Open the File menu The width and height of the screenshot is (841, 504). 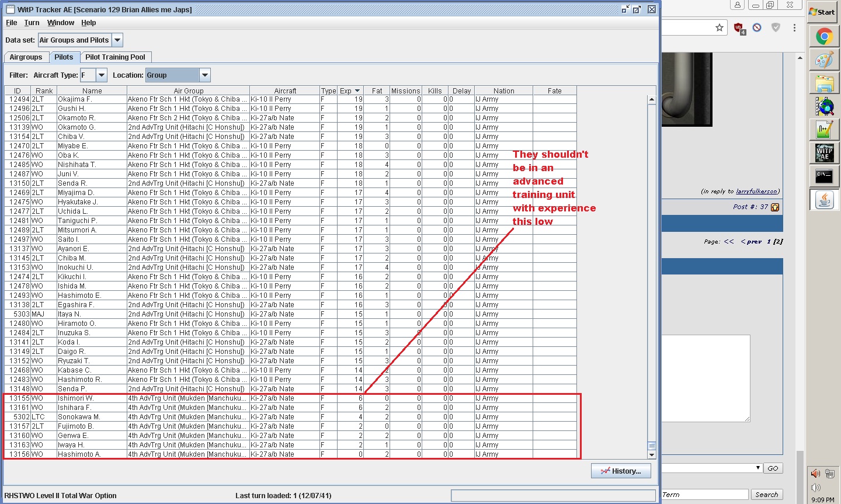pos(12,23)
